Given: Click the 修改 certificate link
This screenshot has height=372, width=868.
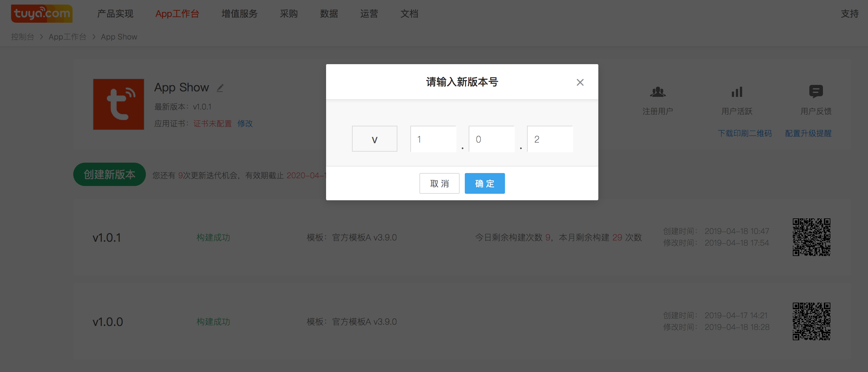Looking at the screenshot, I should click(245, 124).
